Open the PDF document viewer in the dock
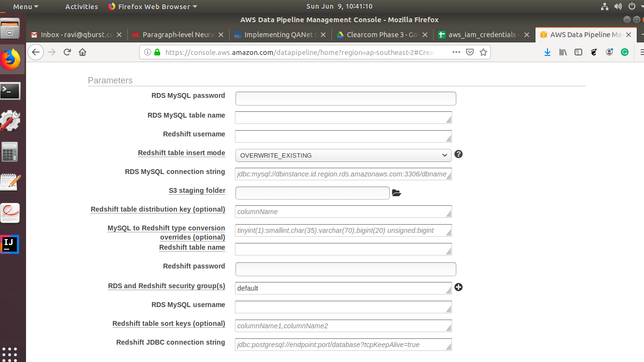644x362 pixels. [10, 213]
